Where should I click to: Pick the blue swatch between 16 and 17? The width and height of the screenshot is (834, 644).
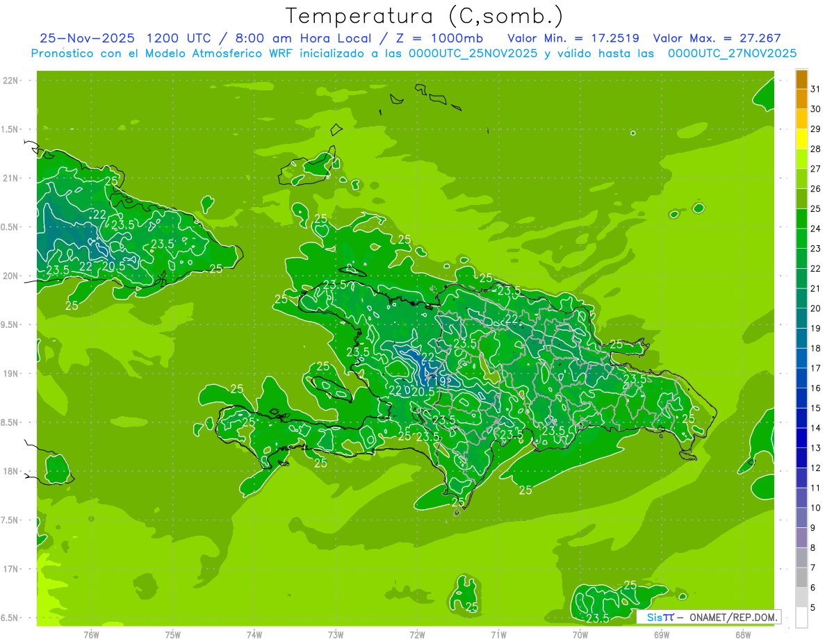[x=801, y=378]
